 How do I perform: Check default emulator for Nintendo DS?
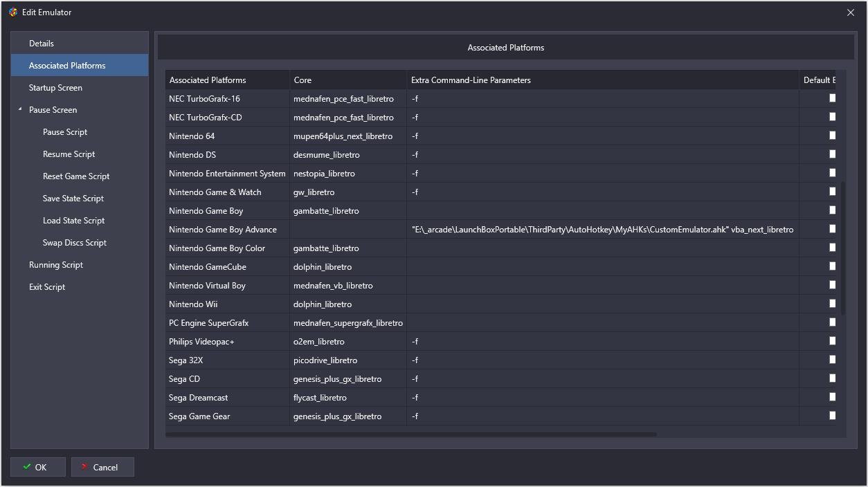(832, 154)
